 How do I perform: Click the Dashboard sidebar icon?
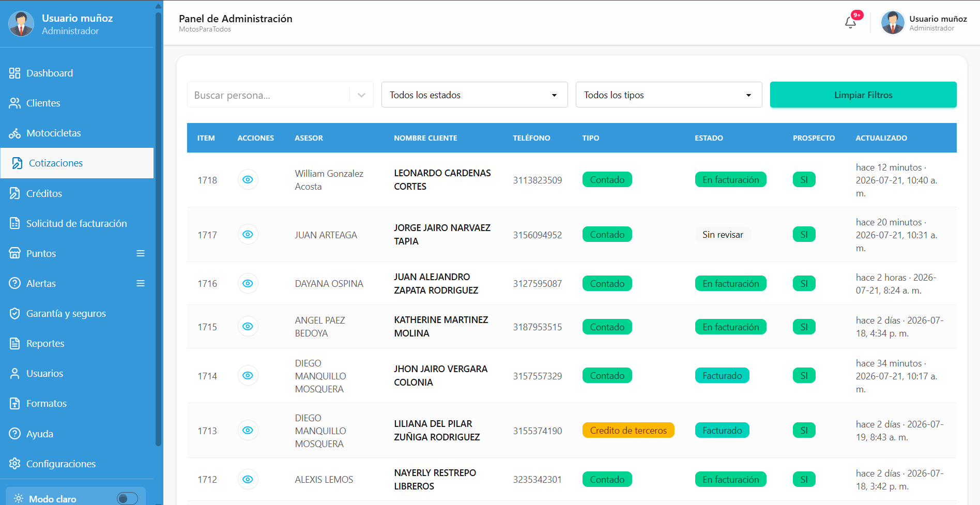tap(14, 73)
